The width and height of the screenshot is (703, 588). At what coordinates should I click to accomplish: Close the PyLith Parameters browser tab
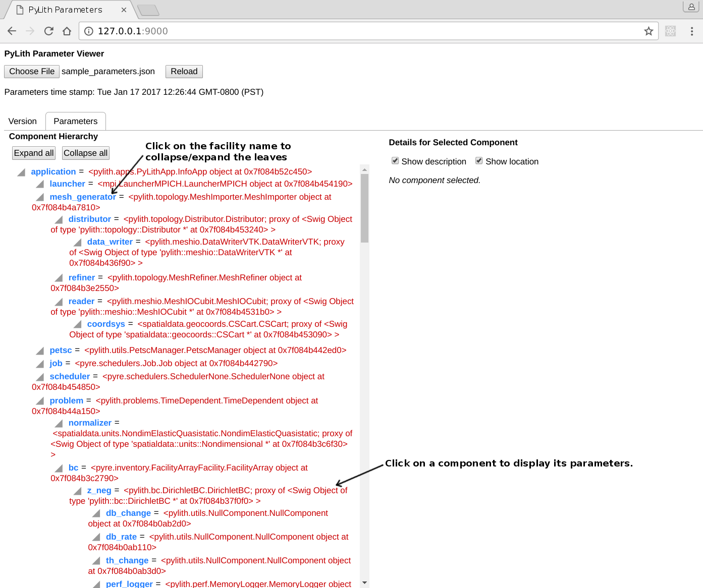click(124, 10)
